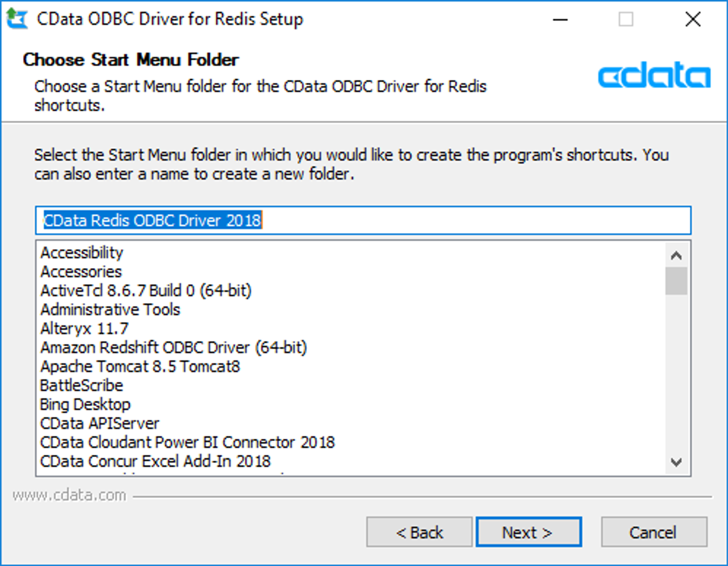Select the BattleScribe folder
728x566 pixels.
click(x=81, y=385)
